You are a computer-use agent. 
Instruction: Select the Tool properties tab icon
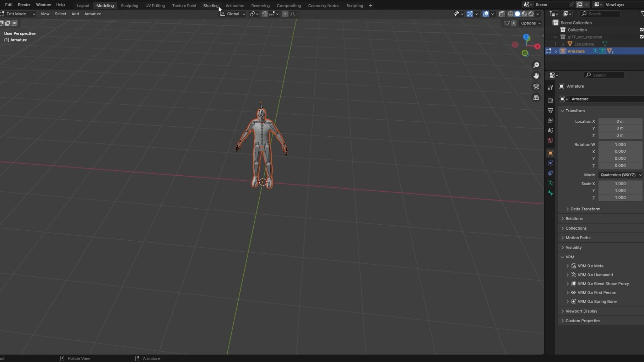(550, 87)
